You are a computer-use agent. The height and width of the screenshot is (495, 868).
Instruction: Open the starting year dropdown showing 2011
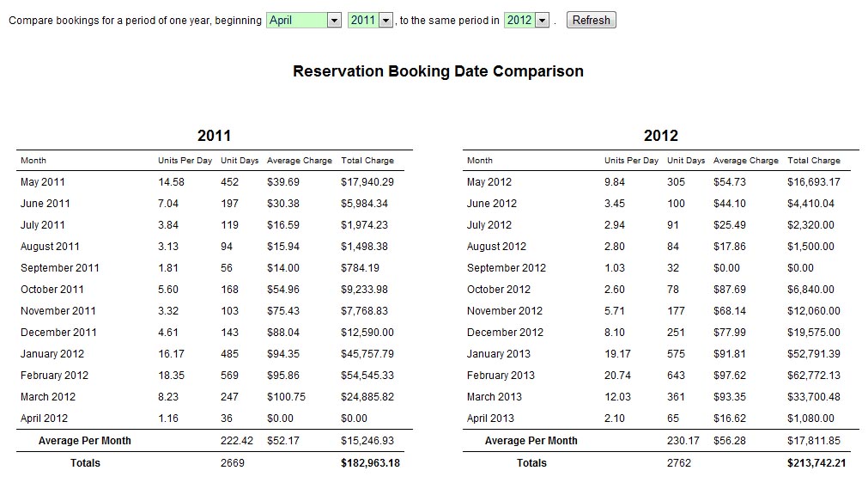coord(370,20)
